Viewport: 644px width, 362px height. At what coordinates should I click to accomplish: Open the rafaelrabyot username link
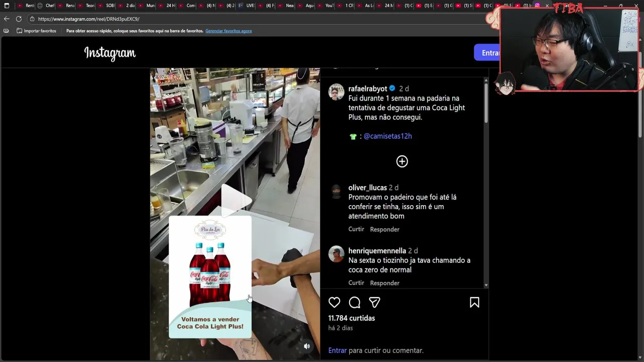(x=367, y=88)
